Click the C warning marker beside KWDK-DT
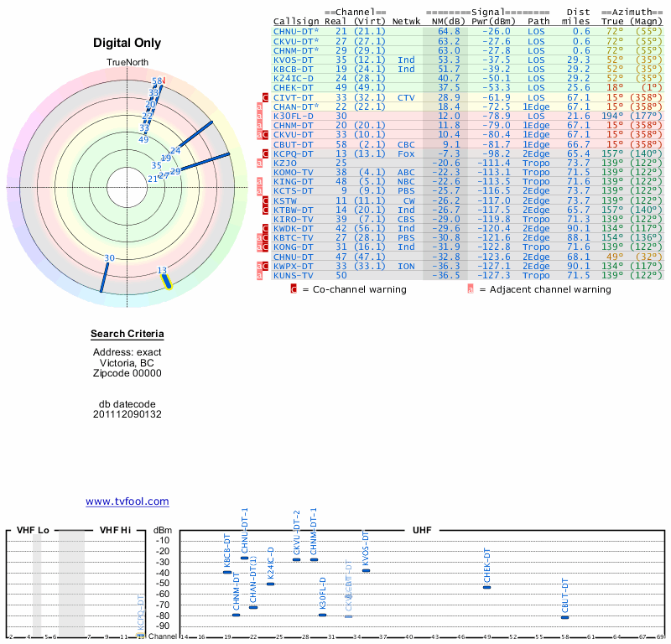671x644 pixels. (265, 228)
